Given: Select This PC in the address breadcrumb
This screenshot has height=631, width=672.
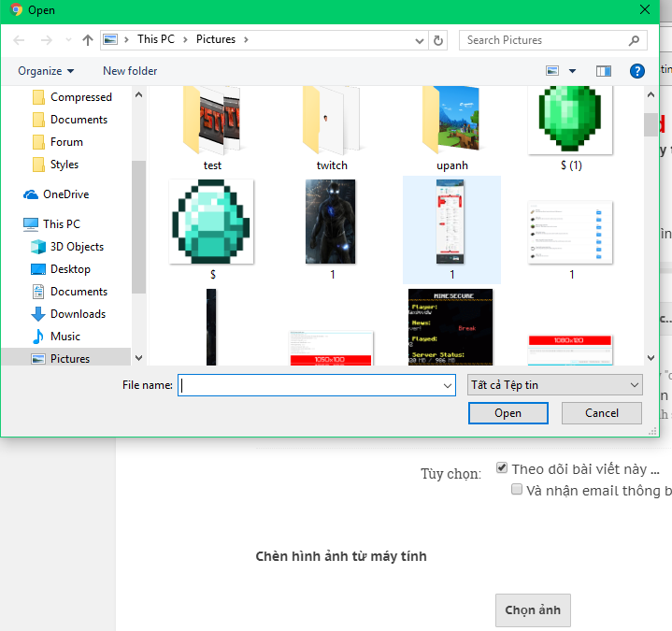Looking at the screenshot, I should [155, 39].
